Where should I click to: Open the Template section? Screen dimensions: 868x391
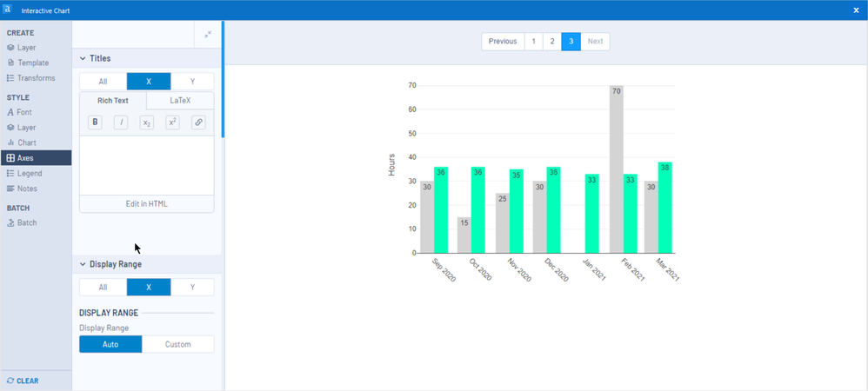28,63
